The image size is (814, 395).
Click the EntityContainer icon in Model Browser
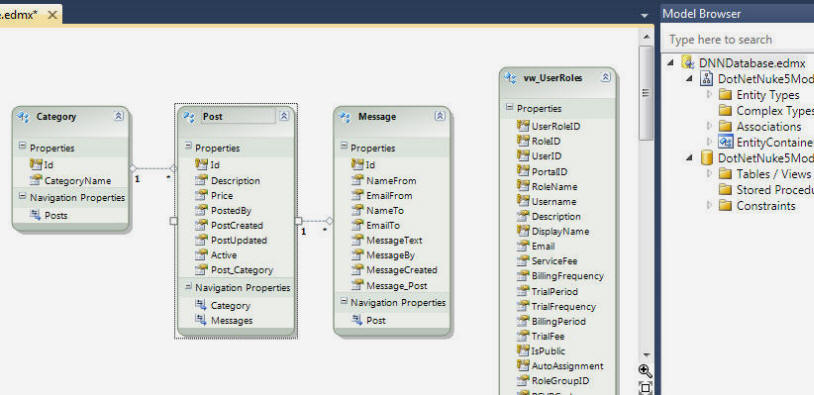[x=725, y=142]
